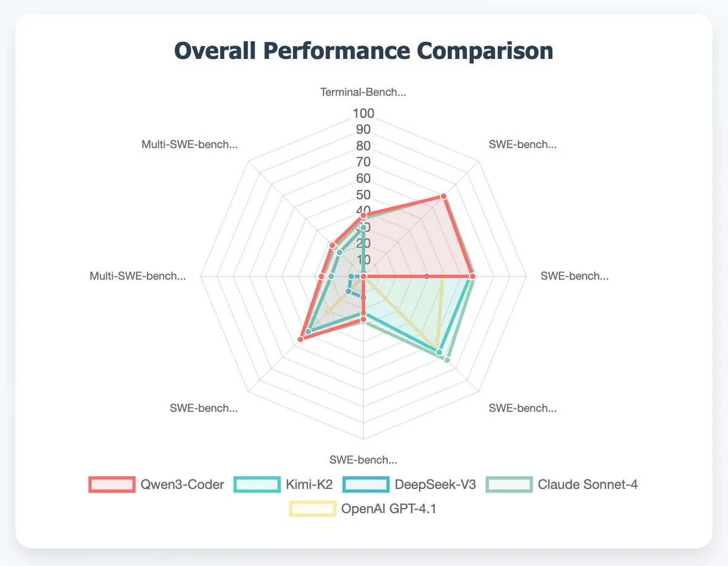Click Claude Sonnet-4's farthest-out green data point

tap(447, 360)
